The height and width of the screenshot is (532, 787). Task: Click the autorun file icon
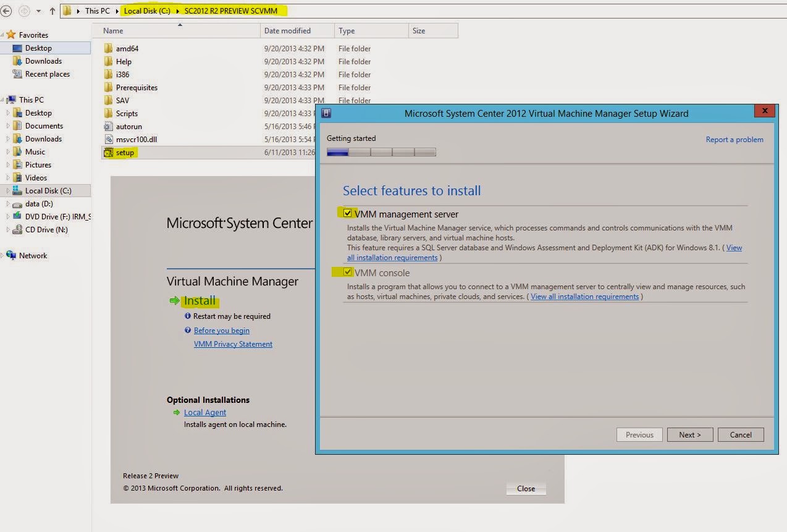click(109, 126)
